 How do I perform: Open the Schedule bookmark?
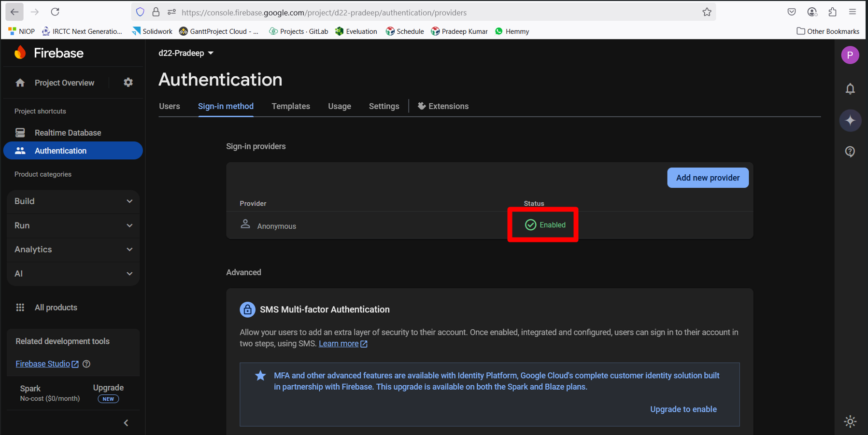(405, 31)
